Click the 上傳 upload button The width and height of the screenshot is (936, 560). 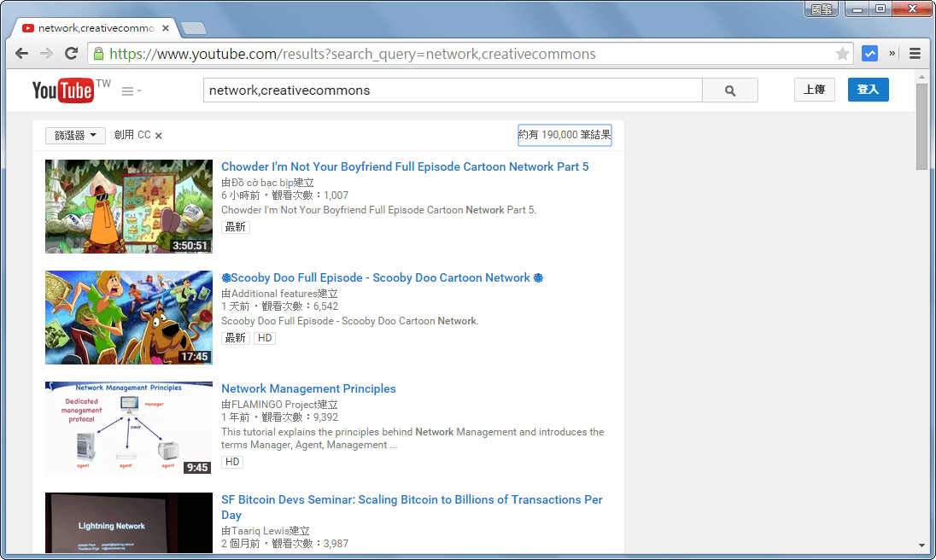point(814,89)
